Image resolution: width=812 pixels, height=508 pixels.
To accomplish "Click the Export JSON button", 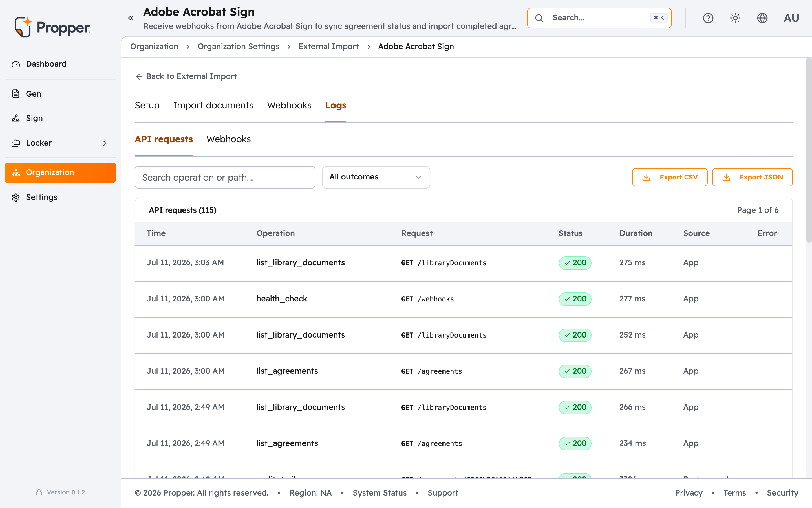I will click(752, 177).
